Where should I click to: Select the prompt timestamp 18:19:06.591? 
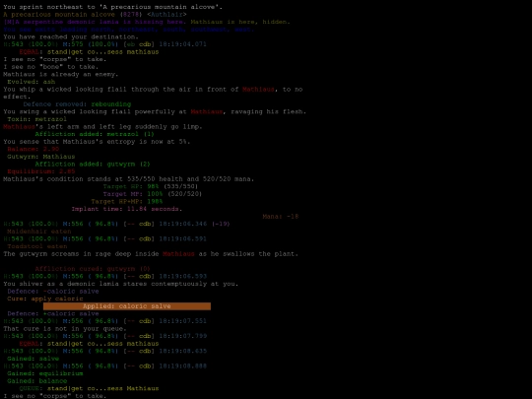click(182, 238)
